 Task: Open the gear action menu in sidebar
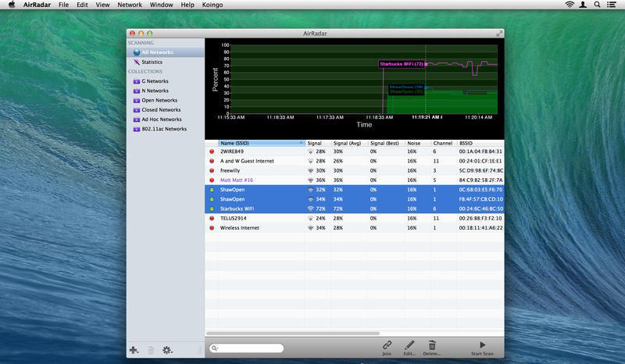point(166,350)
